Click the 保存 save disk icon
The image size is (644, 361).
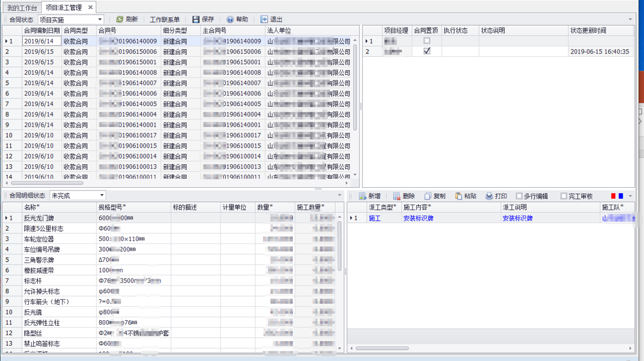tap(196, 19)
